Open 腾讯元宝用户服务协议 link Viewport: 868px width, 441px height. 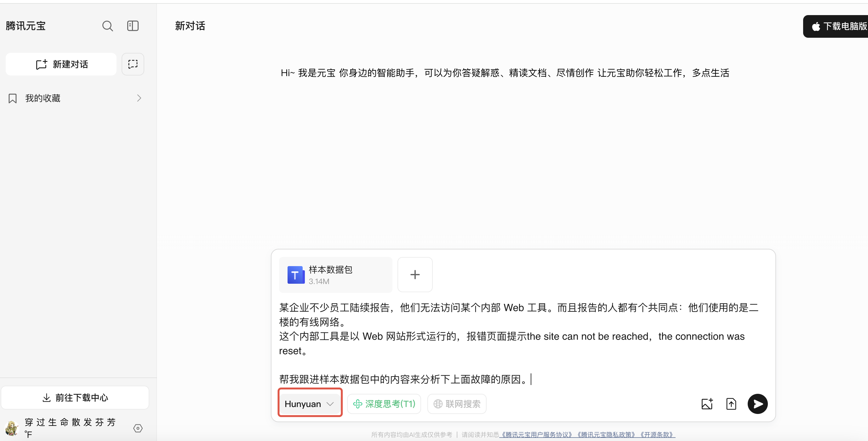pyautogui.click(x=536, y=435)
